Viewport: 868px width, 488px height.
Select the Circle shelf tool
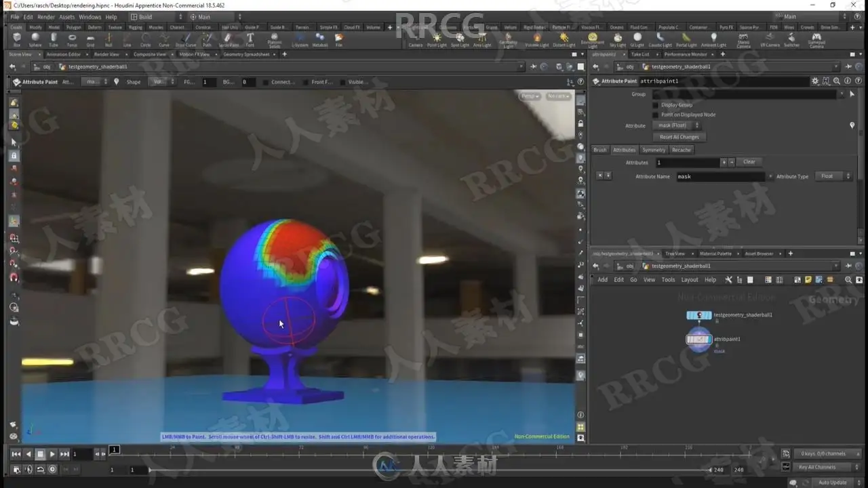click(145, 40)
